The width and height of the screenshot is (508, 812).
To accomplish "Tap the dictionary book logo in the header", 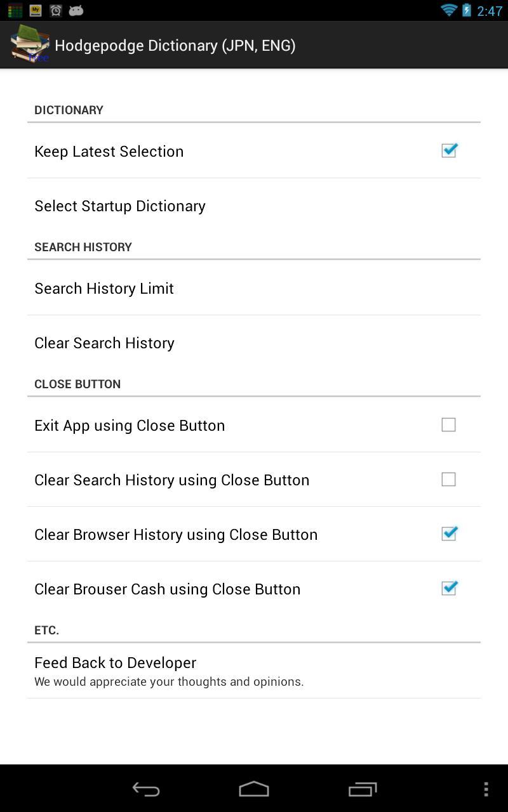I will tap(29, 44).
